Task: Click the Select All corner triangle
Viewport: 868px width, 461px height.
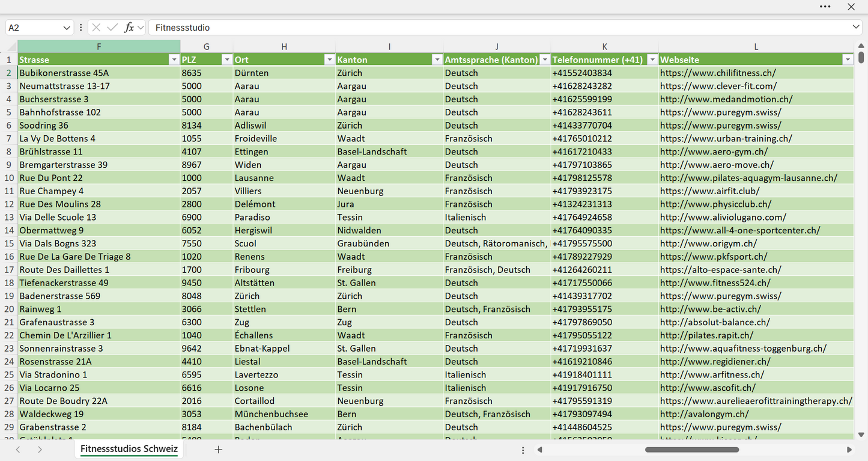Action: coord(11,47)
